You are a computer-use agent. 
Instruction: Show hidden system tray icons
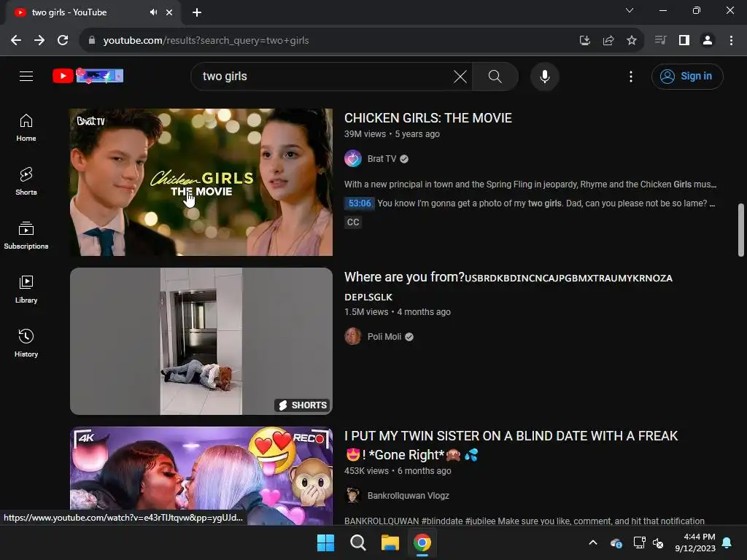[x=593, y=542]
